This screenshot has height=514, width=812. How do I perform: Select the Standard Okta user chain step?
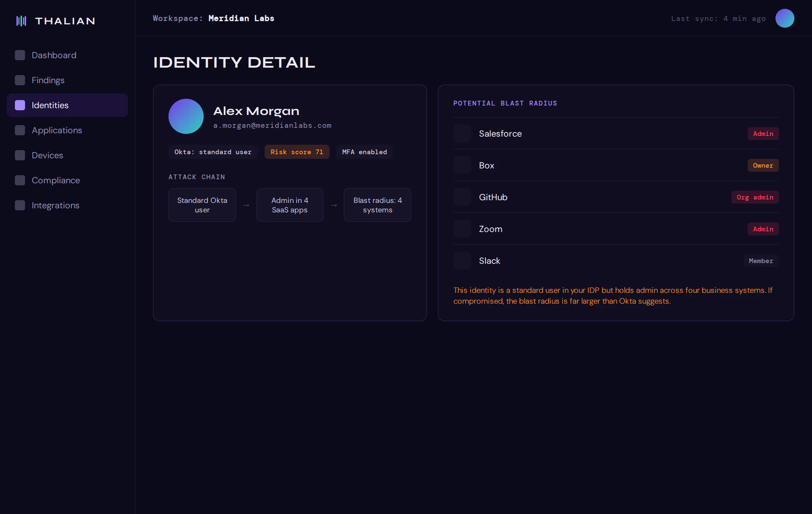tap(202, 205)
